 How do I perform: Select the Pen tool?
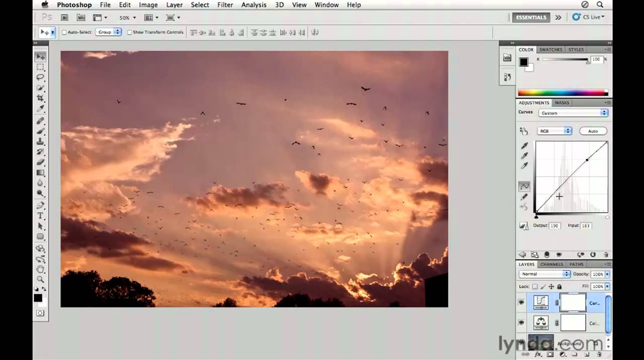tap(40, 206)
